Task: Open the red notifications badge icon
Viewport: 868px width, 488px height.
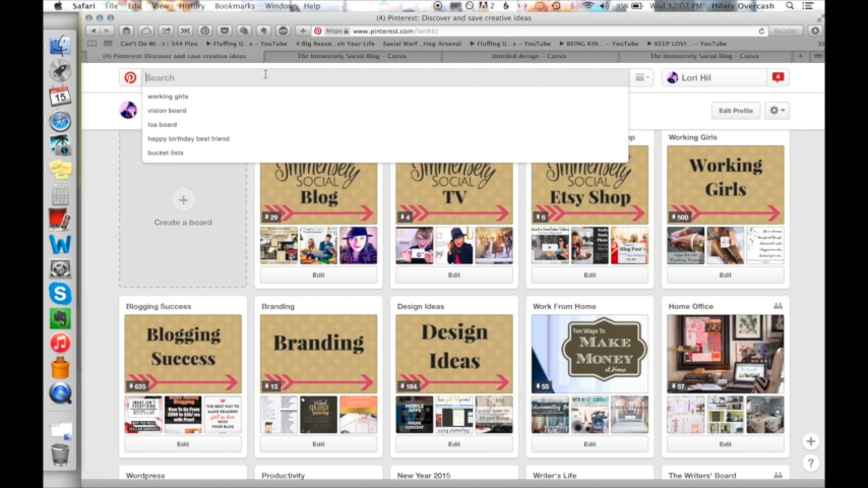Action: tap(778, 77)
